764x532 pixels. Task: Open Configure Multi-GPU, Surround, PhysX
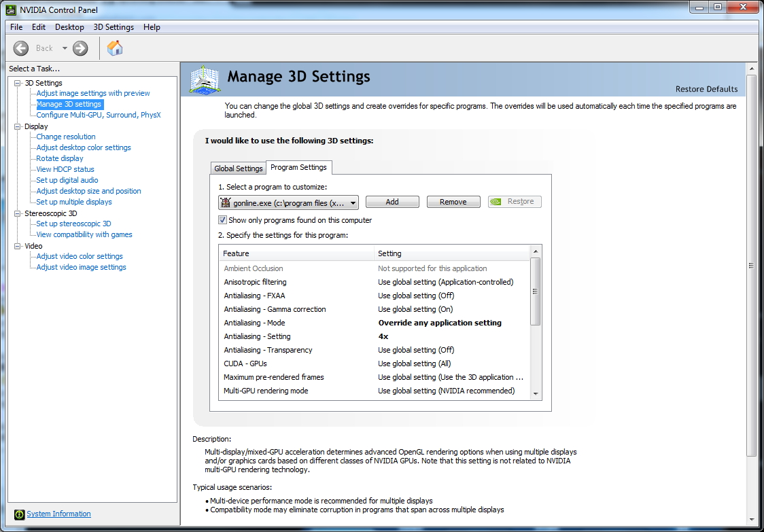99,115
